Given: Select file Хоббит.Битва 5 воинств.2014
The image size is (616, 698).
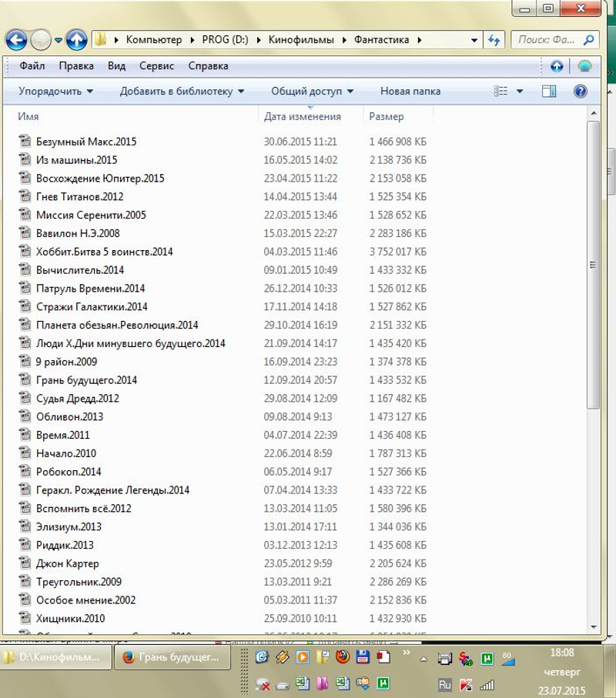Looking at the screenshot, I should 104,252.
